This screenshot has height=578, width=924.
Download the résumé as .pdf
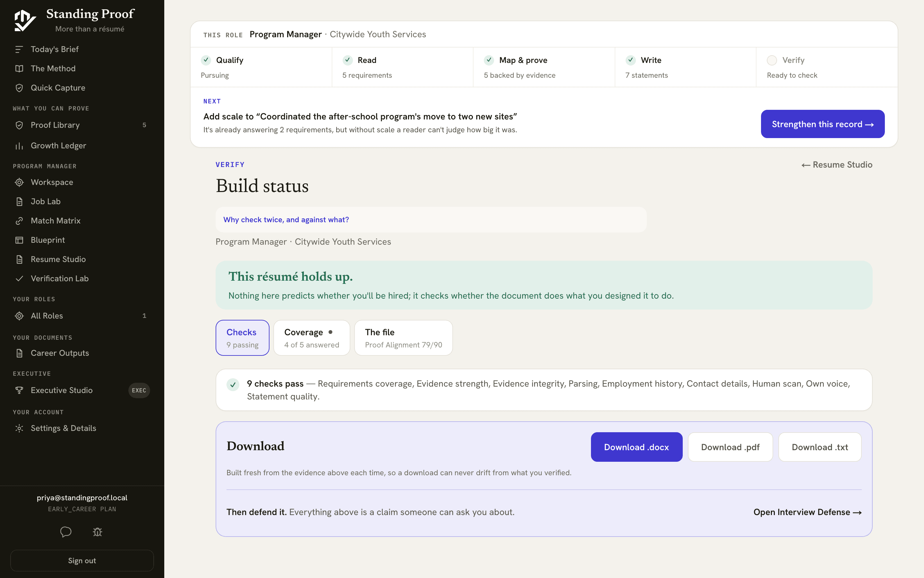tap(730, 447)
